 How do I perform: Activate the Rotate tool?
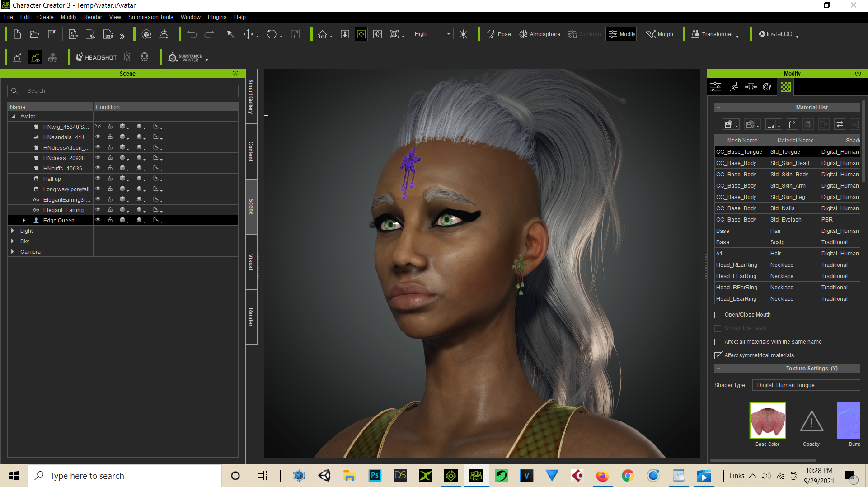[272, 34]
